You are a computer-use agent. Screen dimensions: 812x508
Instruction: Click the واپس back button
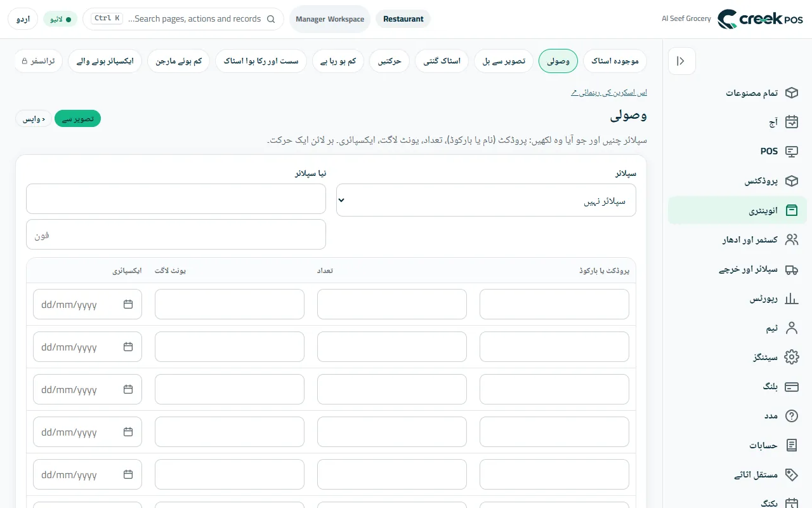coord(34,119)
